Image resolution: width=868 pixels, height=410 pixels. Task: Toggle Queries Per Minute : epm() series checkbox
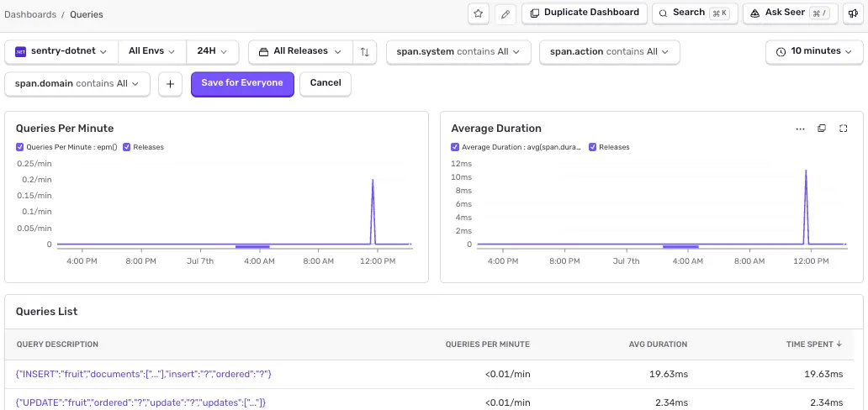pos(20,147)
